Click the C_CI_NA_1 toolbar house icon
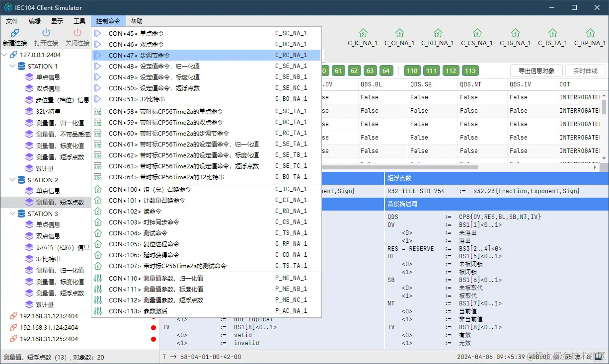 coord(399,33)
